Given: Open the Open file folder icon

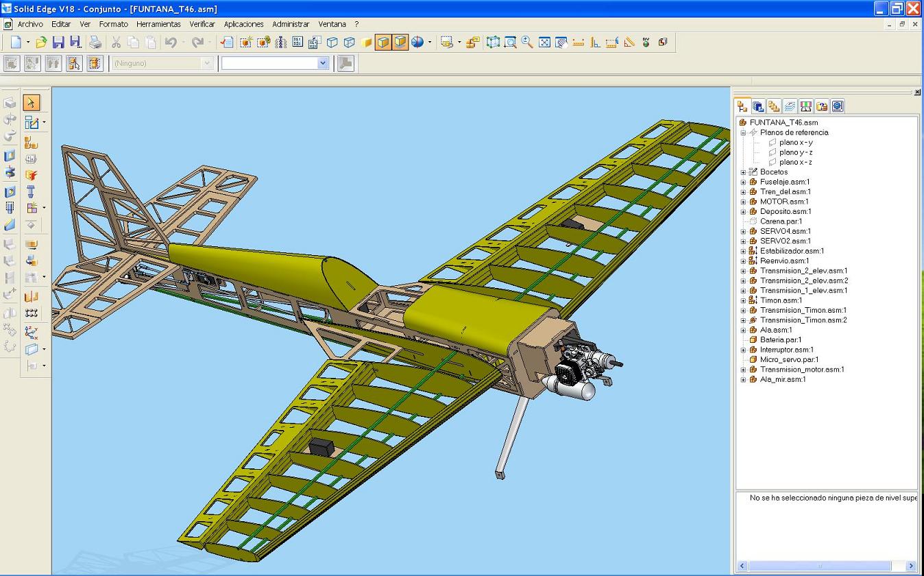Looking at the screenshot, I should (41, 43).
